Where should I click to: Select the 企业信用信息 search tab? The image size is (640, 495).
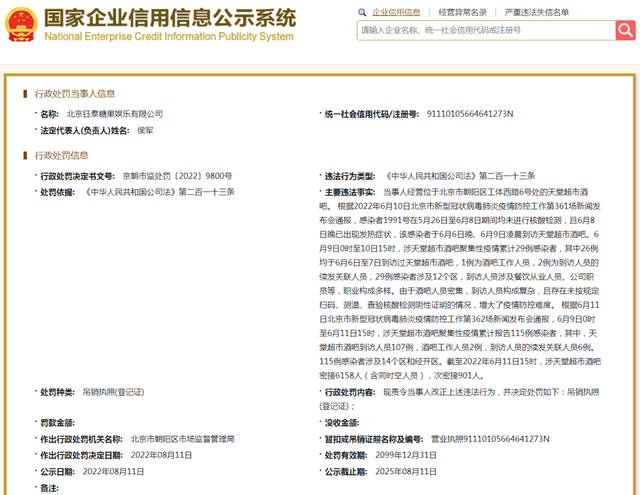click(396, 12)
